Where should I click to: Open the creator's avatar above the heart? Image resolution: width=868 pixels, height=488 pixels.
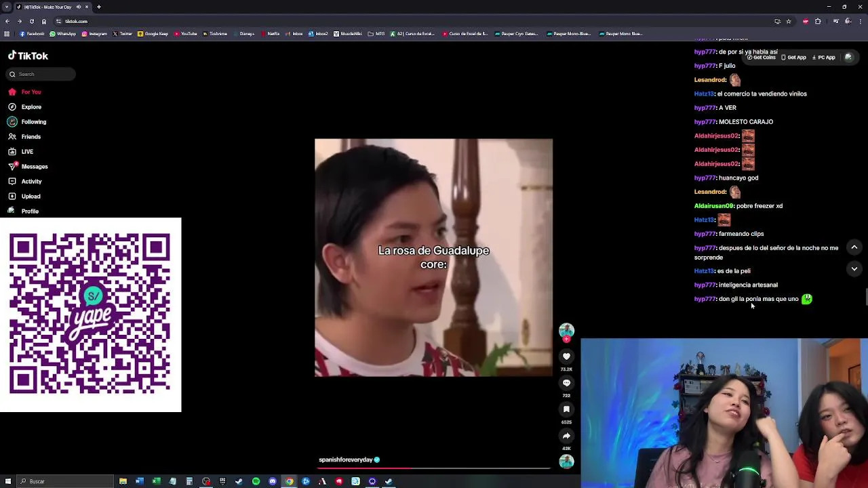pos(566,331)
